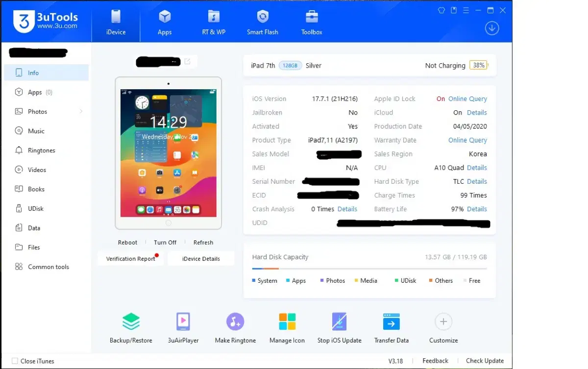Click the Others legend color swatch
The image size is (588, 369).
coord(431,280)
